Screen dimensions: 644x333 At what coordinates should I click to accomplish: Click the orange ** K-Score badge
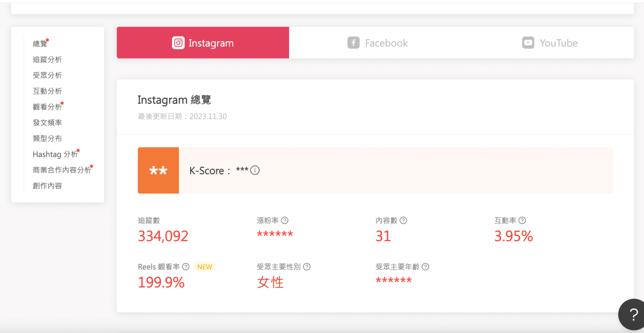[158, 170]
